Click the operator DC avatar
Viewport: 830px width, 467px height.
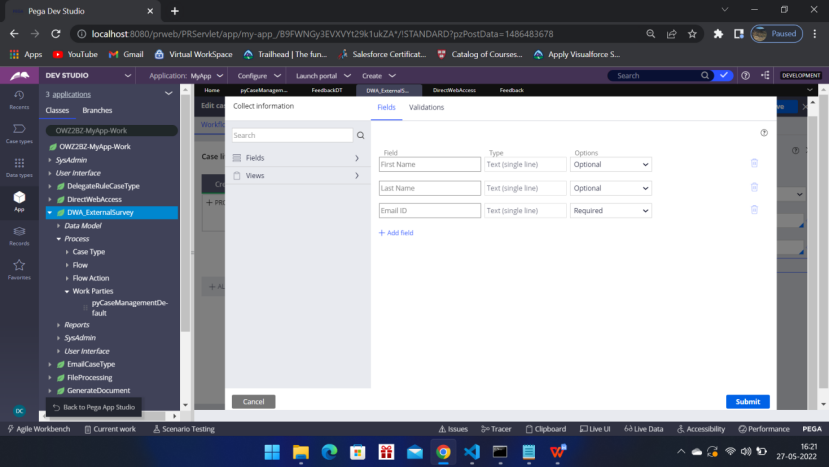click(19, 411)
